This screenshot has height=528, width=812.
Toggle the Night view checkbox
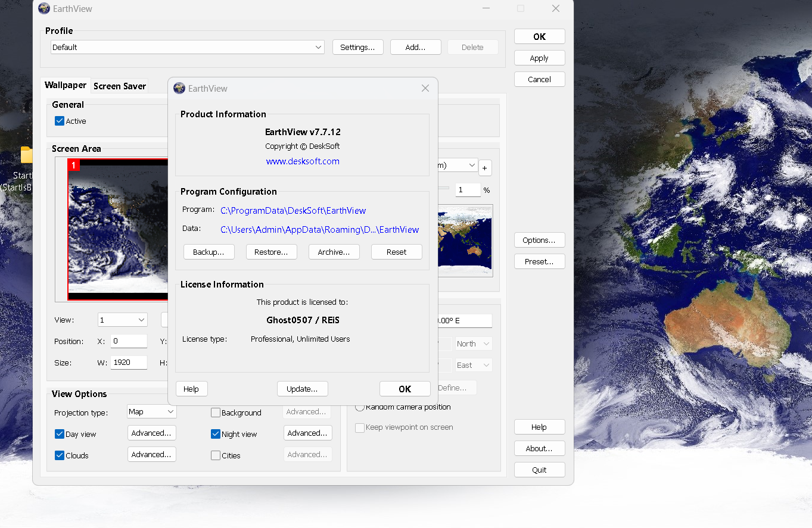pyautogui.click(x=216, y=434)
